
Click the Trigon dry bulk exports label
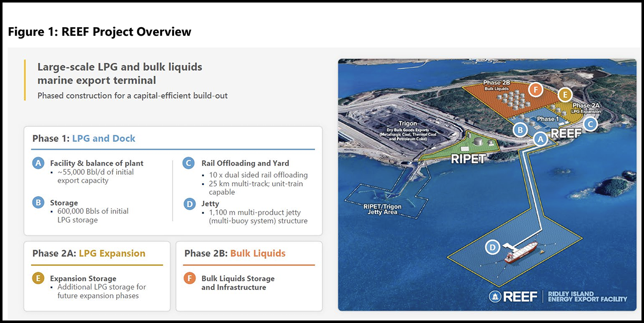[x=409, y=127]
